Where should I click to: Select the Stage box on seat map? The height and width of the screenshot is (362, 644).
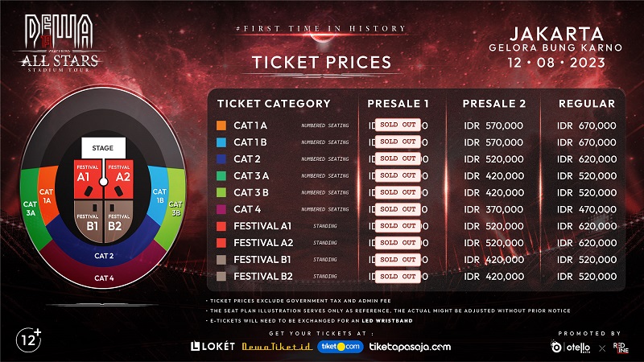pos(103,149)
